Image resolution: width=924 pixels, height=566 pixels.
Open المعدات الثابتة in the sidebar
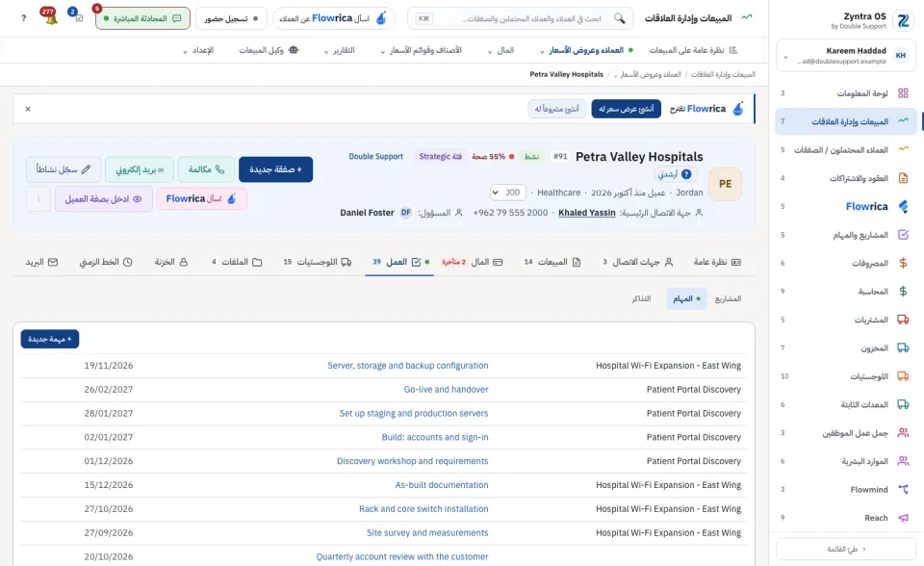(x=846, y=404)
